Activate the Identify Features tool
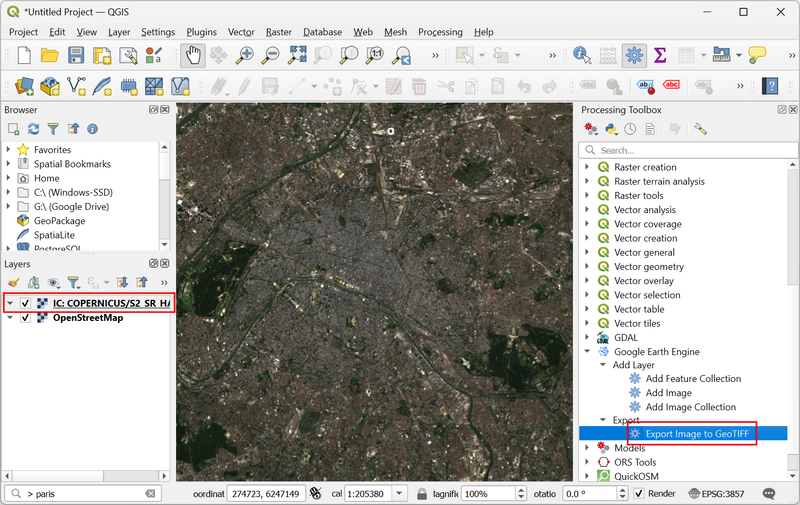This screenshot has height=505, width=800. 581,56
